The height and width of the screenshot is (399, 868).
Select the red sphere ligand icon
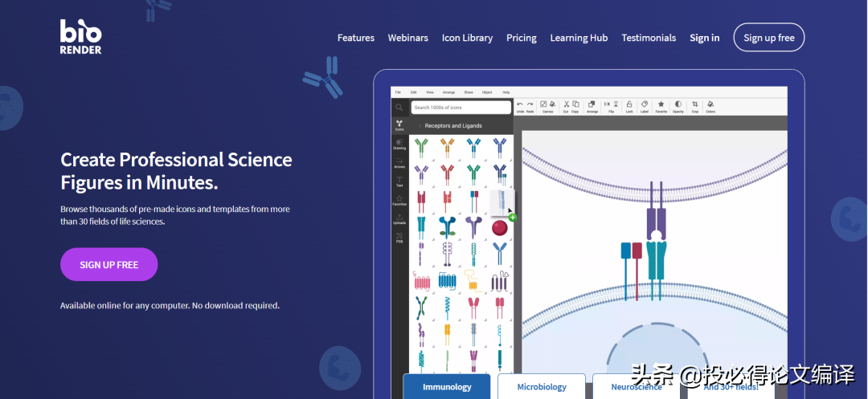click(499, 228)
